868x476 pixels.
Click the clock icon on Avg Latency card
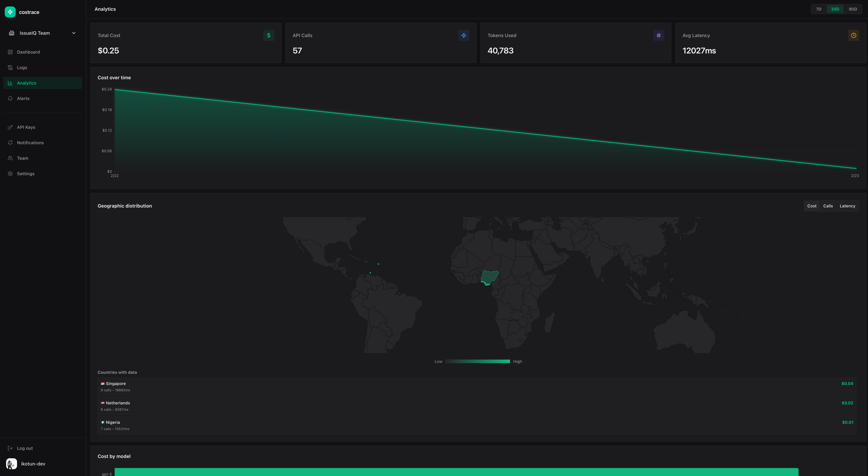(x=854, y=35)
